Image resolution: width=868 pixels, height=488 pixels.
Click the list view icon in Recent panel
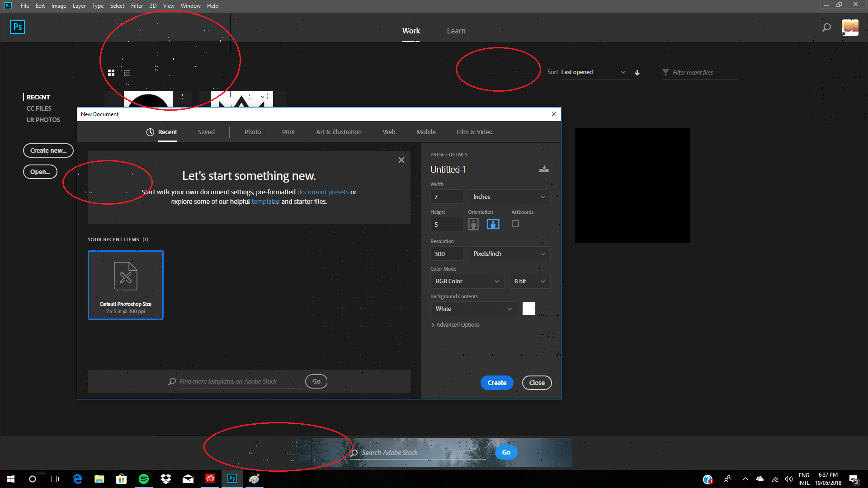127,73
